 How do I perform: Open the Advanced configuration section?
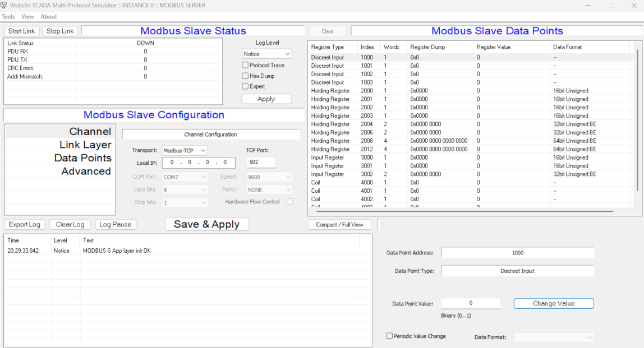[86, 171]
